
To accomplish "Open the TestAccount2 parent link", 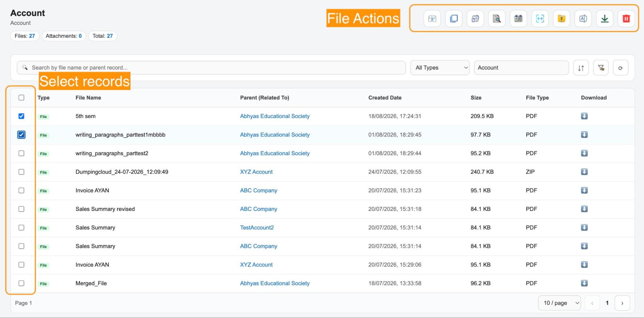I will click(257, 227).
